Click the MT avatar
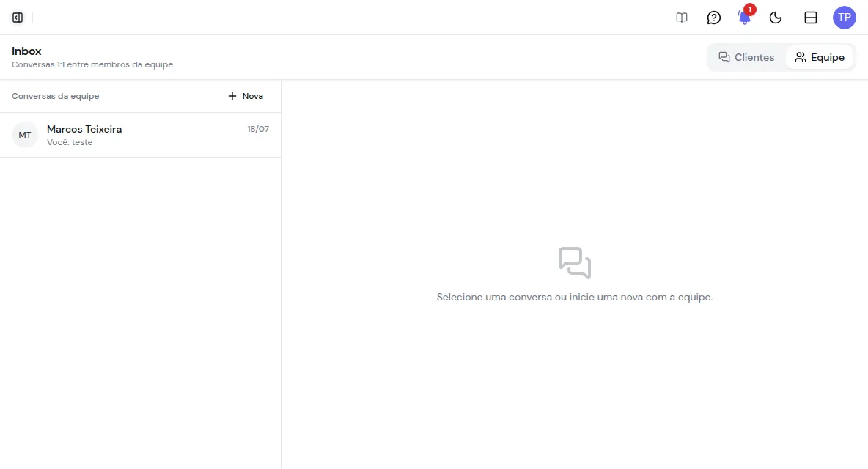The height and width of the screenshot is (469, 868). (x=25, y=135)
